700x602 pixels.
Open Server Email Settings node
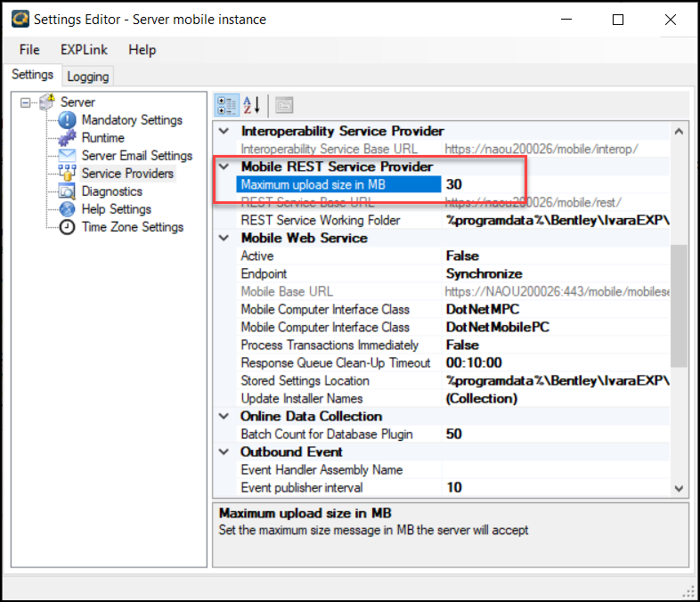[137, 155]
